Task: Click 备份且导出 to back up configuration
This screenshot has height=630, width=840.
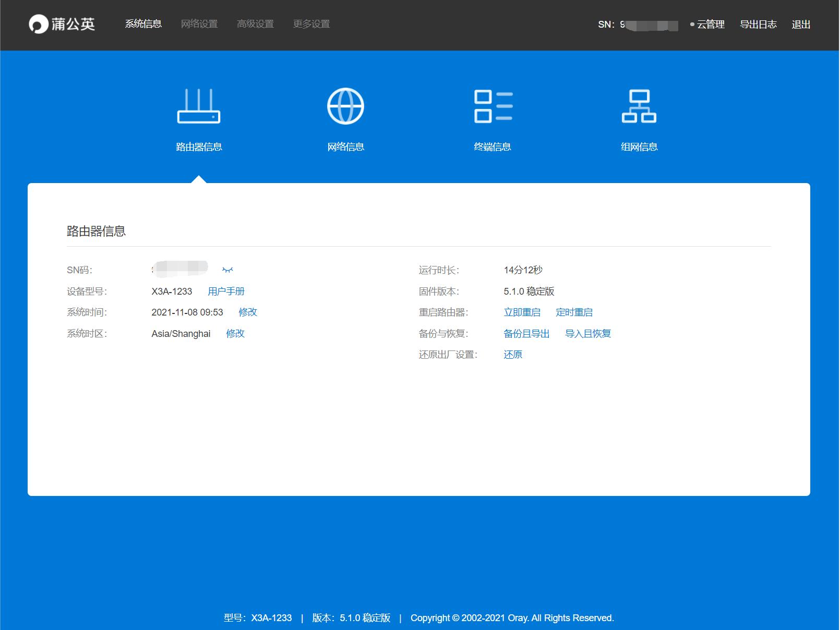Action: [526, 333]
